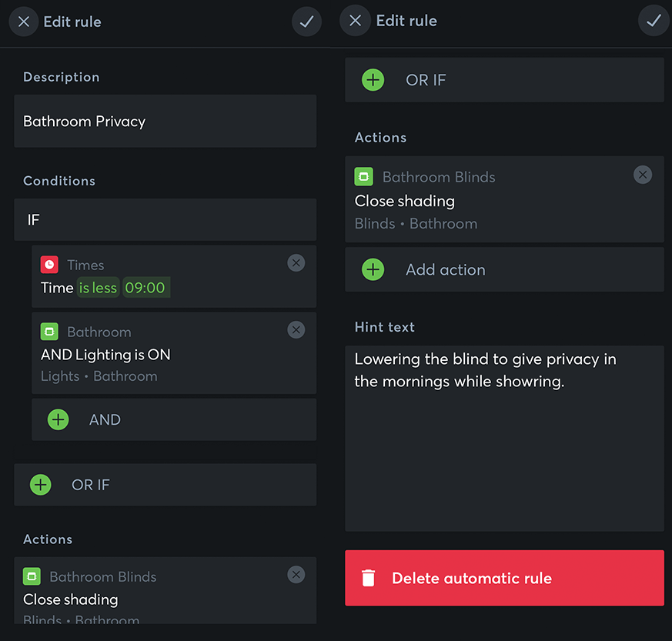This screenshot has width=672, height=641.
Task: Click the trash icon on the delete bar
Action: 369,578
